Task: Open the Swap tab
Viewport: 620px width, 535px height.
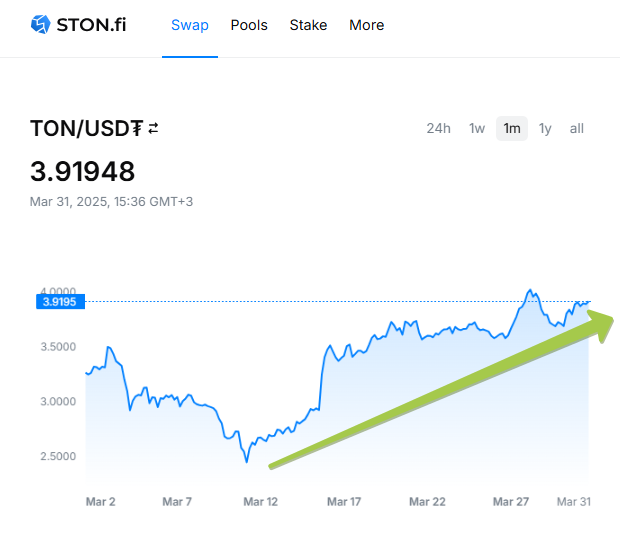Action: click(190, 25)
